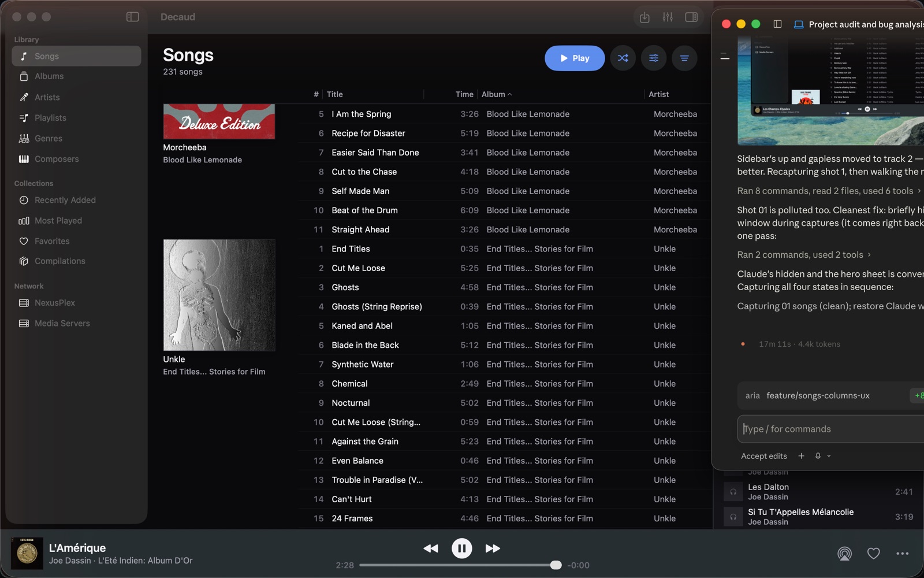The image size is (924, 578).
Task: Click the feature/songs-columns-ux branch label
Action: pyautogui.click(x=818, y=396)
